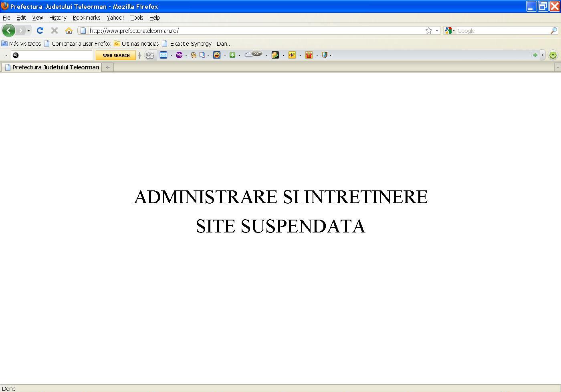This screenshot has height=392, width=561.
Task: Reload the page with the Refresh icon
Action: tap(40, 30)
